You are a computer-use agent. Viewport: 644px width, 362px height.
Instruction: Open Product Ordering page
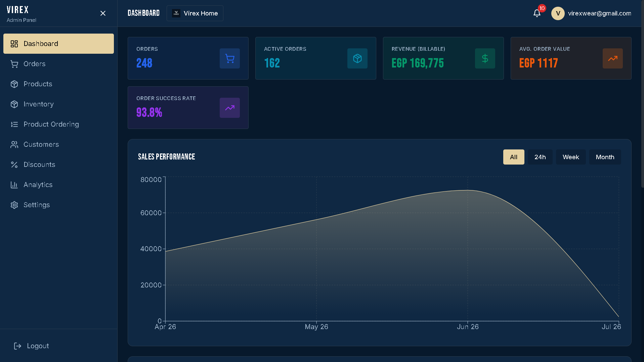click(x=58, y=124)
